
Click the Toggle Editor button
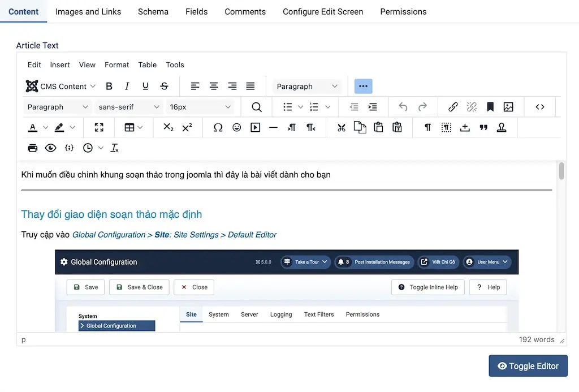pos(528,366)
